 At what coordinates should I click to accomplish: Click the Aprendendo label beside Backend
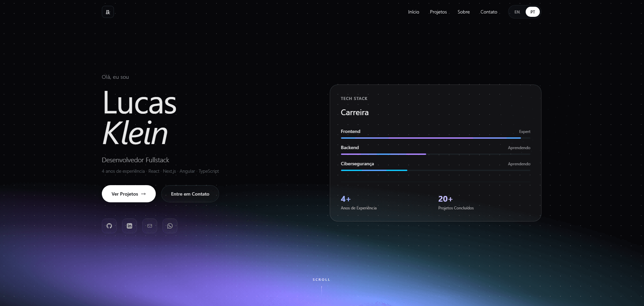click(x=519, y=148)
